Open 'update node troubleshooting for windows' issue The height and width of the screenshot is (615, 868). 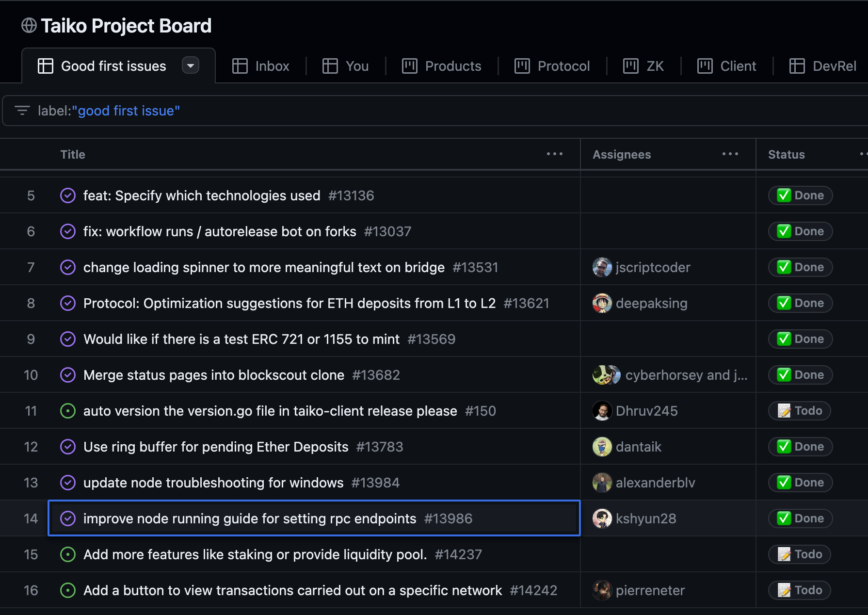pos(213,483)
